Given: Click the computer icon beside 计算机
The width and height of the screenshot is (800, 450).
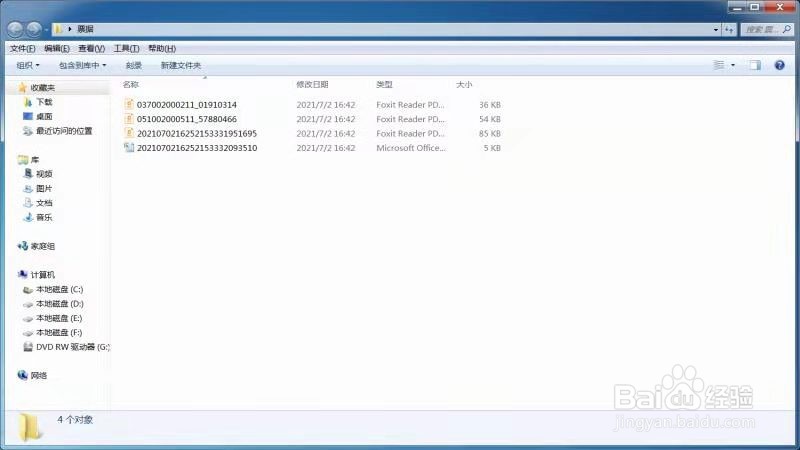Looking at the screenshot, I should pos(22,274).
